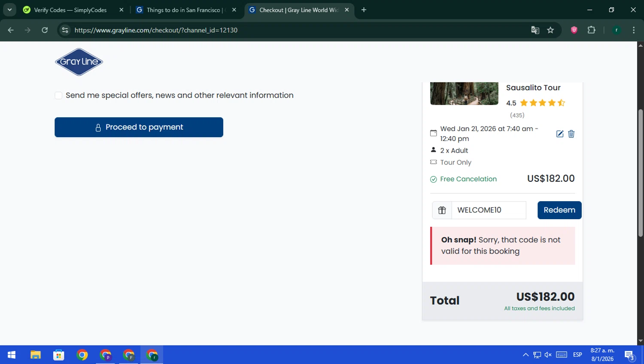Click All taxes and fees included
This screenshot has height=364, width=644.
coord(539,309)
